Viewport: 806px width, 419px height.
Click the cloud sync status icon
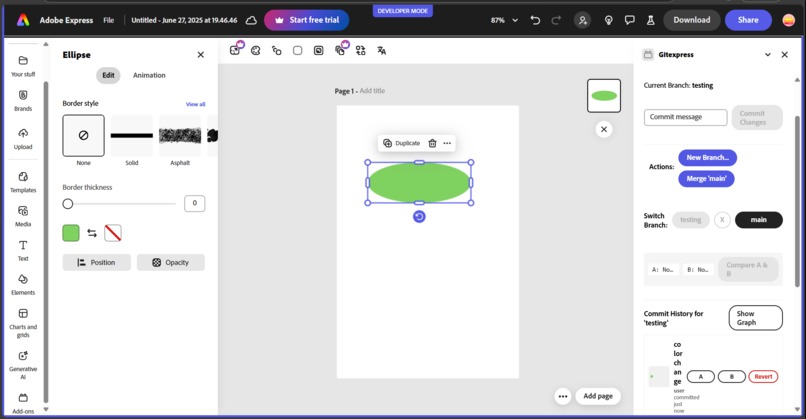pyautogui.click(x=251, y=20)
